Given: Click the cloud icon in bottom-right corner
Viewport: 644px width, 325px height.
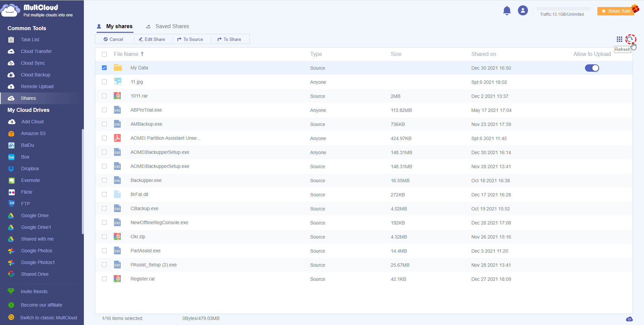Looking at the screenshot, I should pos(629,319).
